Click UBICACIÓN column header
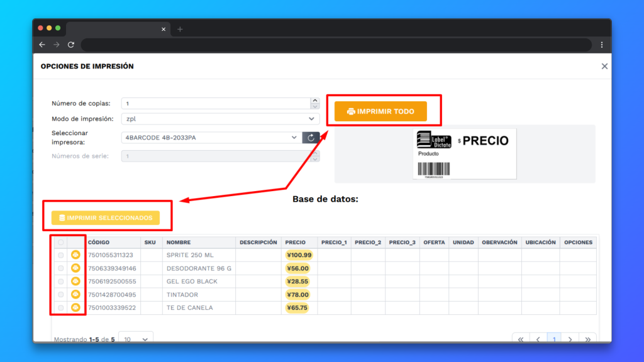The height and width of the screenshot is (362, 644). [540, 242]
